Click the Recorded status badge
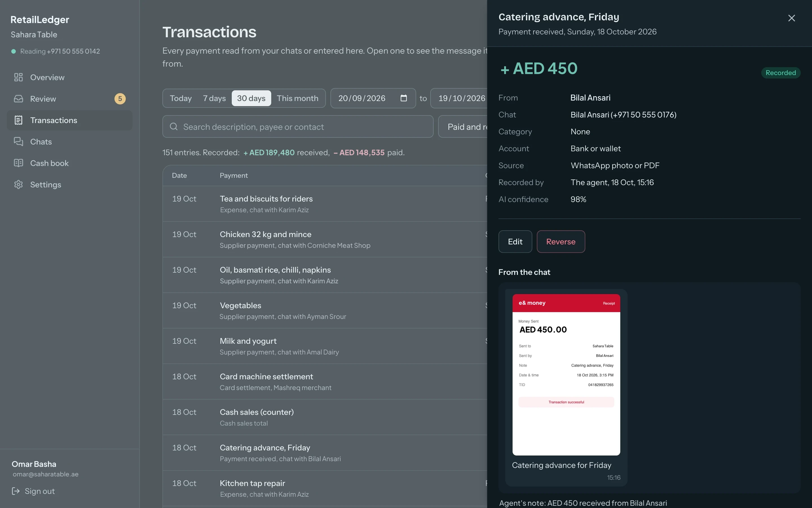The height and width of the screenshot is (508, 812). [x=780, y=73]
